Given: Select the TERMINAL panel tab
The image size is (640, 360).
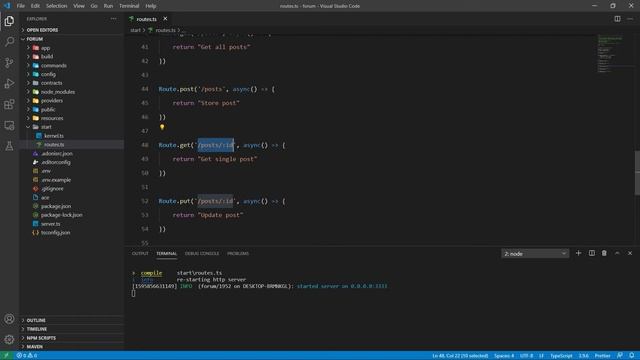Looking at the screenshot, I should [x=167, y=253].
